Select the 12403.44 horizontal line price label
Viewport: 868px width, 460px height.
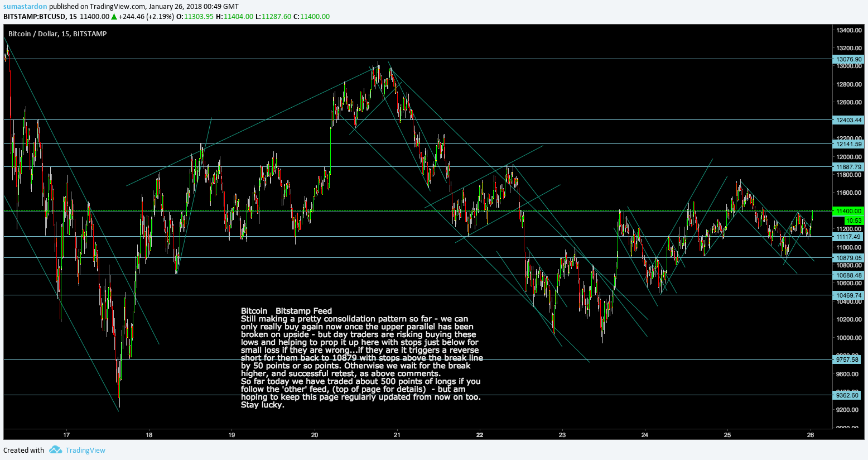click(848, 120)
